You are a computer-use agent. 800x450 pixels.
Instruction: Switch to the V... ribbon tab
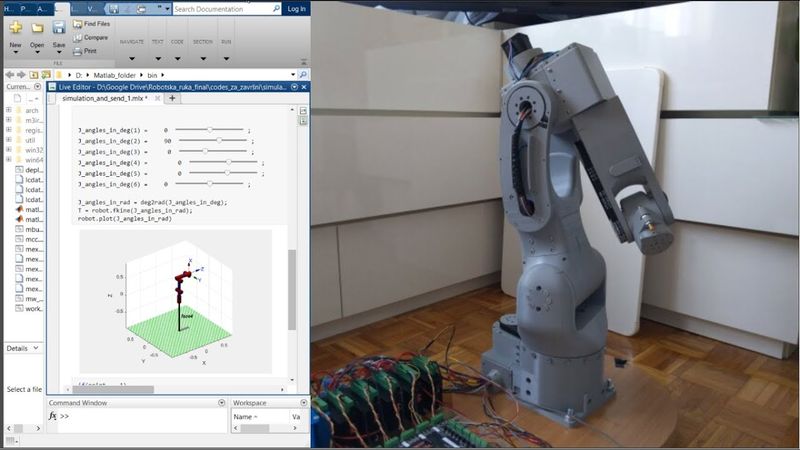(91, 9)
